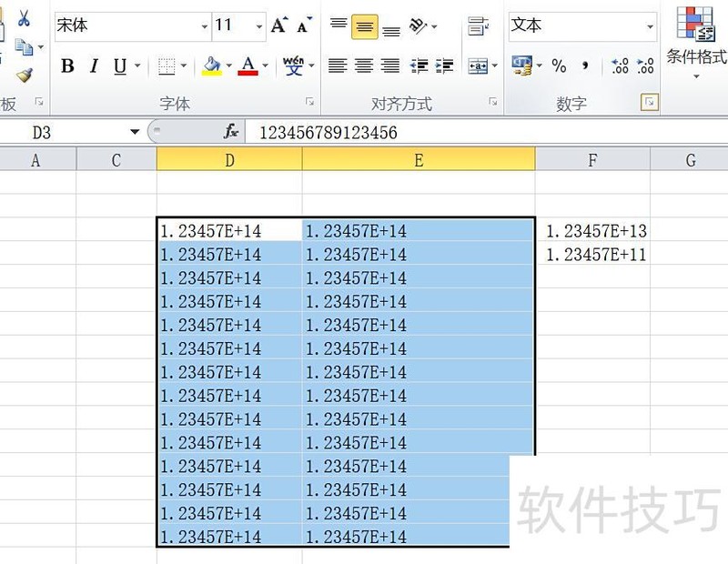This screenshot has width=728, height=564.
Task: Decrease font size with small A icon
Action: point(305,25)
